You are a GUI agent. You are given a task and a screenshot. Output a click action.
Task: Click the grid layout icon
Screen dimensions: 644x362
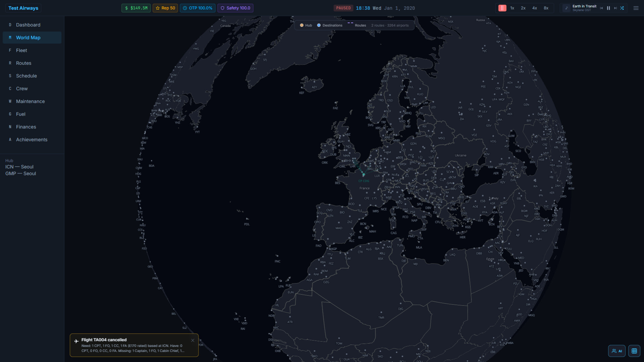tap(634, 351)
